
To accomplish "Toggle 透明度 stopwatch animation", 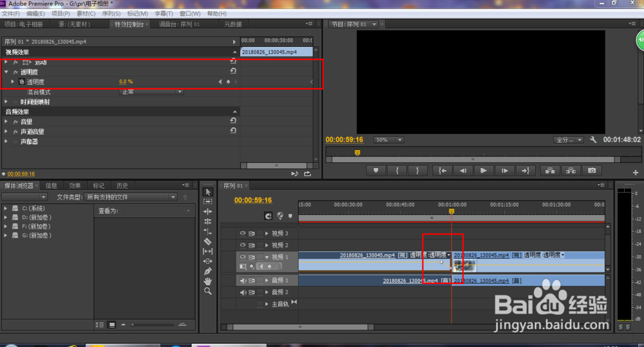I will (22, 82).
